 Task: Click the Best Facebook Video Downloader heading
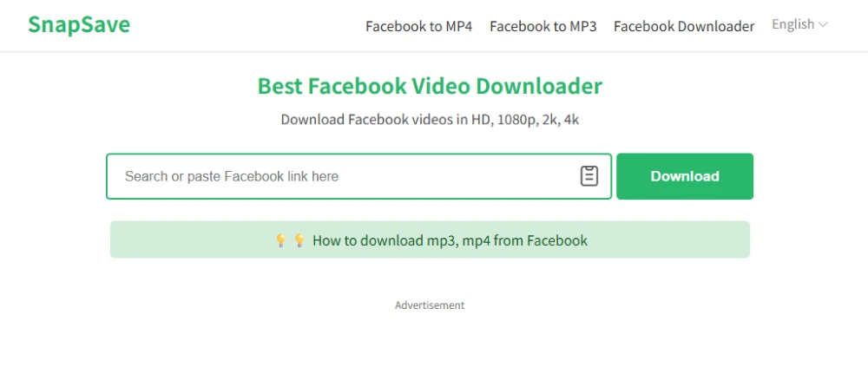[x=431, y=86]
